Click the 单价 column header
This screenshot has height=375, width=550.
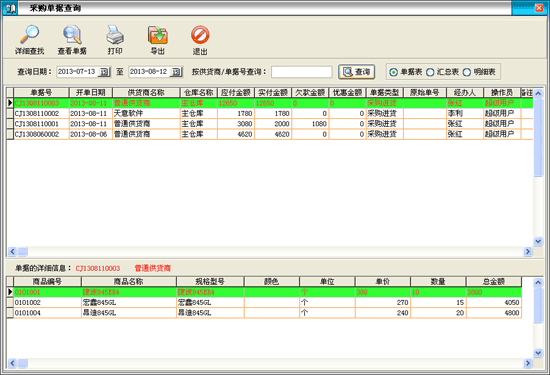(383, 281)
